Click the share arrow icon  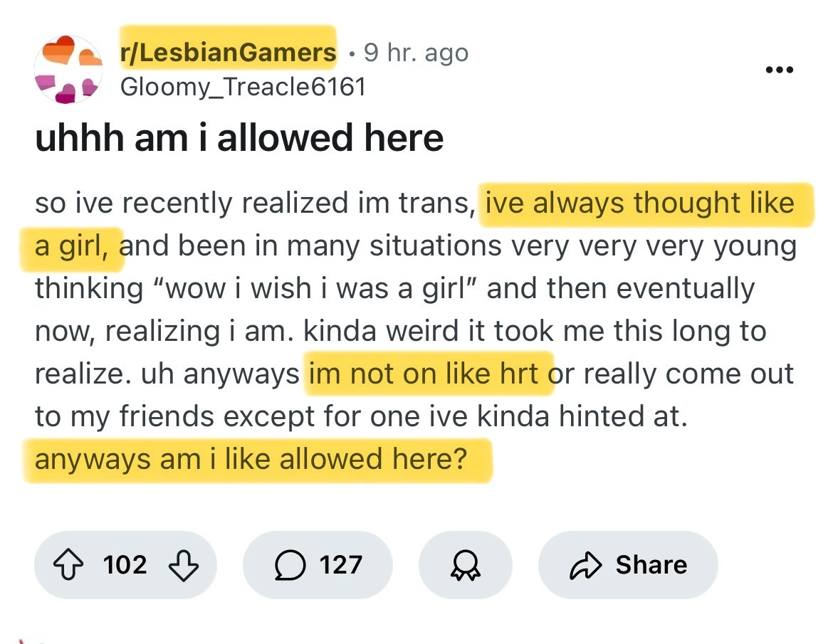pos(585,565)
